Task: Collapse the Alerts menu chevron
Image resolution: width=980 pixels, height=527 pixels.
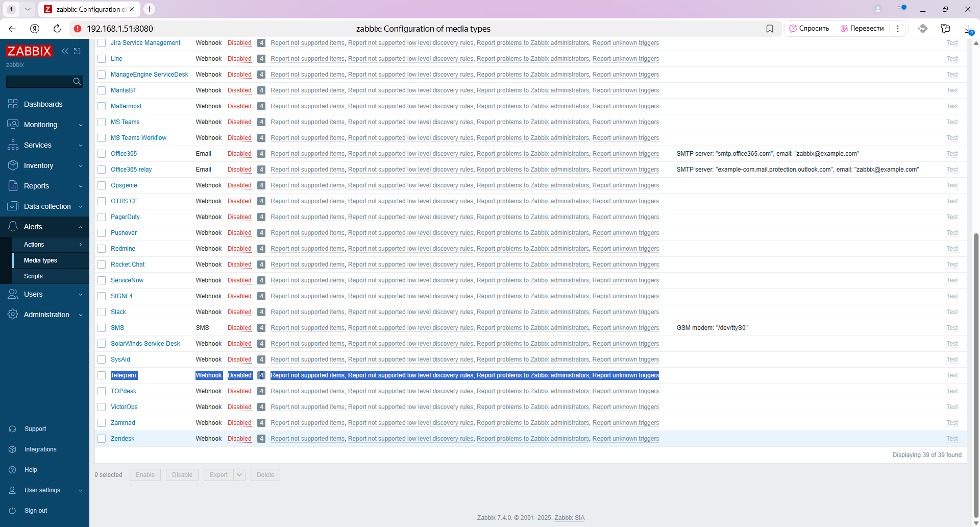Action: 81,227
